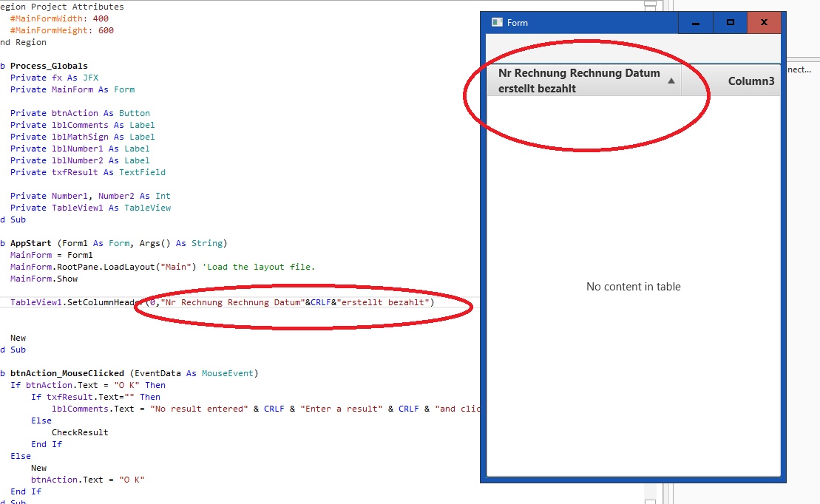Click 'Private TableView1 As TableView' line

point(90,208)
